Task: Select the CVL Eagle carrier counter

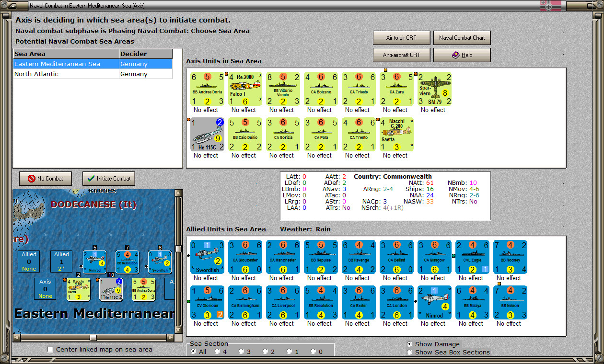Action: coord(472,257)
